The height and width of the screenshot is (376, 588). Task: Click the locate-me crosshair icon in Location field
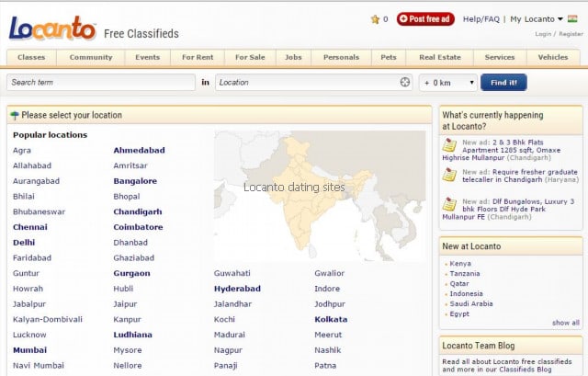[404, 82]
